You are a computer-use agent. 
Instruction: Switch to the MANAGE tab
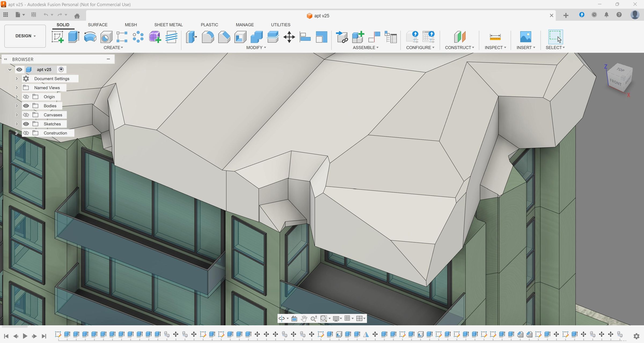click(x=245, y=25)
